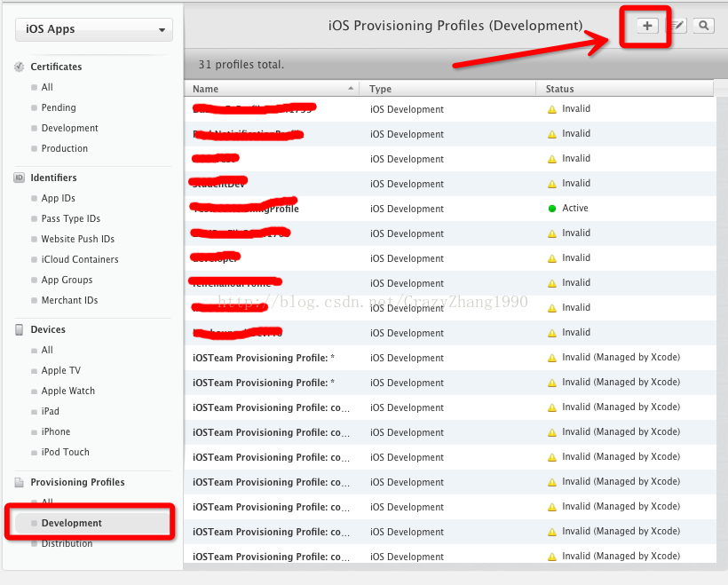The image size is (728, 585).
Task: Select Development under Provisioning Profiles
Action: (x=71, y=523)
